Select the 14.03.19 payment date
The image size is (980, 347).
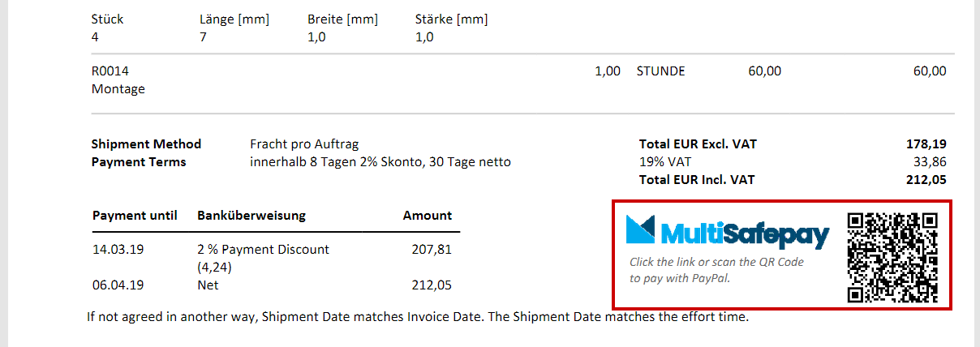coord(119,250)
